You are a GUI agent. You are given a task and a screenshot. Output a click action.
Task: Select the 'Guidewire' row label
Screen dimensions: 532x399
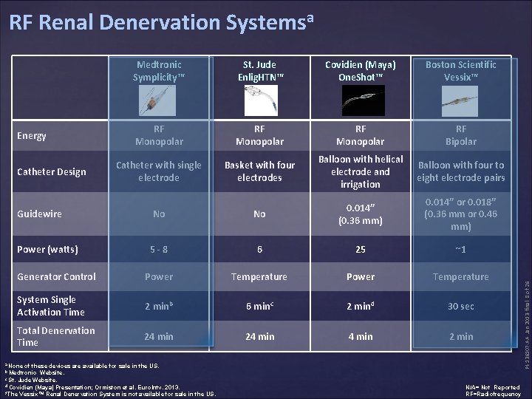pos(39,214)
